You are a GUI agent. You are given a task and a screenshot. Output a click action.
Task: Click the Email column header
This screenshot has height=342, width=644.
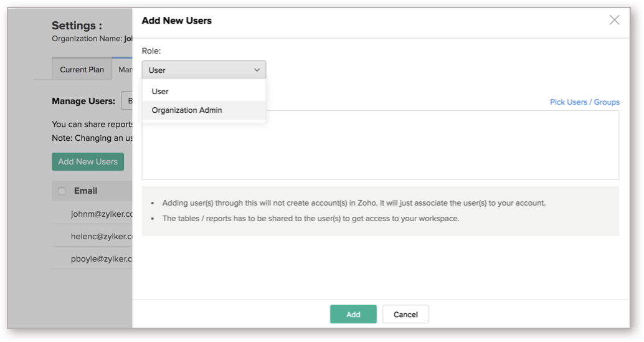[x=86, y=191]
